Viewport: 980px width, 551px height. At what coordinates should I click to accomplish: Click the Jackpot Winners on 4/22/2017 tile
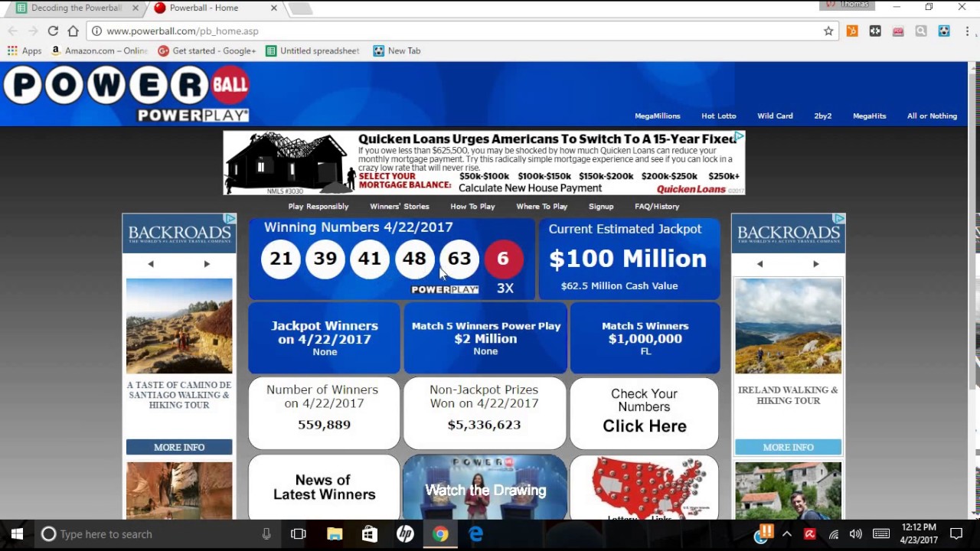pos(325,337)
